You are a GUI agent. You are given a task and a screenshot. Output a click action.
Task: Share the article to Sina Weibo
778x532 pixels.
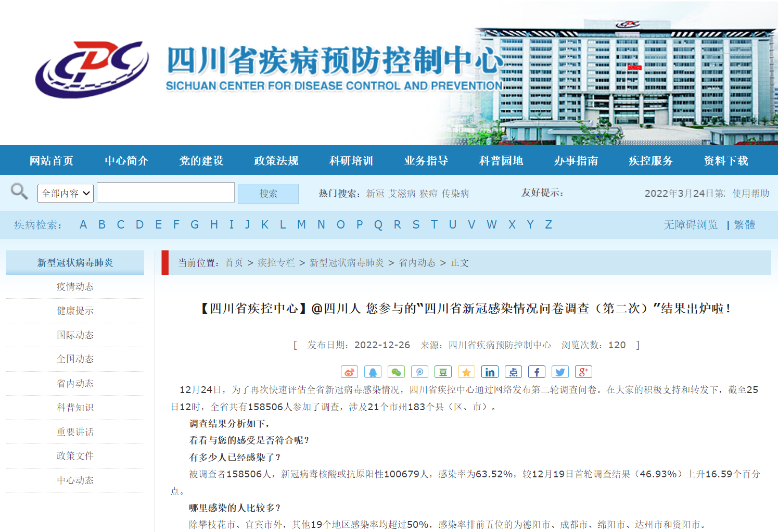(x=349, y=372)
